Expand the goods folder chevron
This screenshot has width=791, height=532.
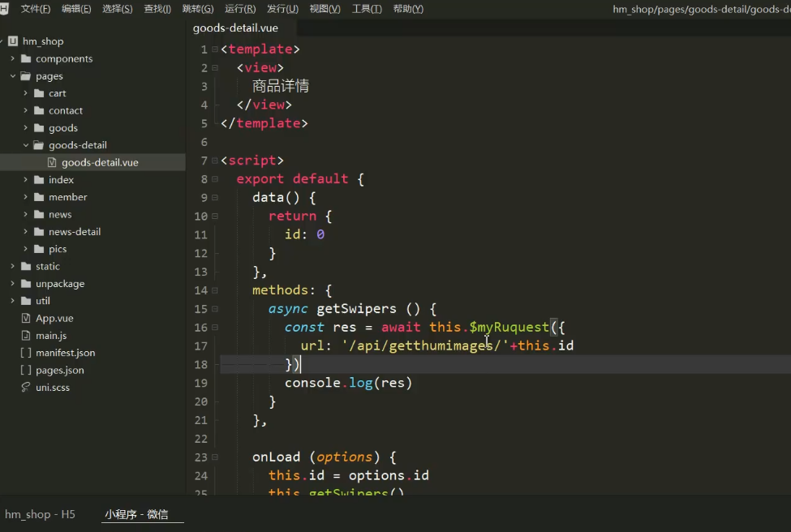pos(25,127)
